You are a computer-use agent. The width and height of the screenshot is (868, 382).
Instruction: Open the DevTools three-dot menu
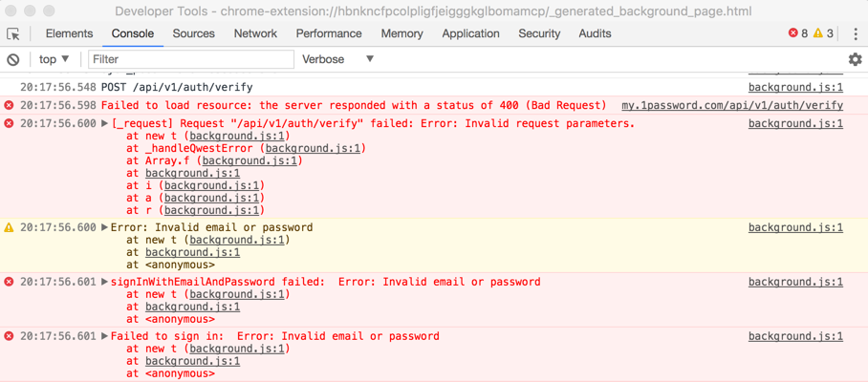[856, 33]
